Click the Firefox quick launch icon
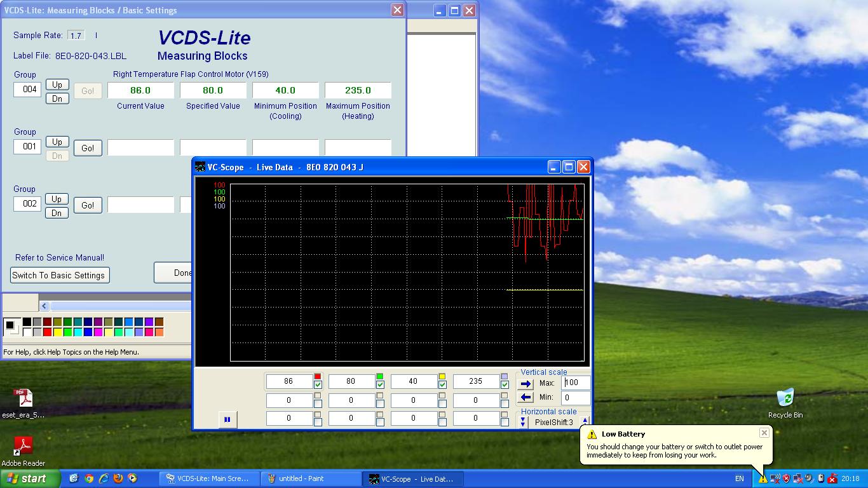868x488 pixels. (x=118, y=478)
